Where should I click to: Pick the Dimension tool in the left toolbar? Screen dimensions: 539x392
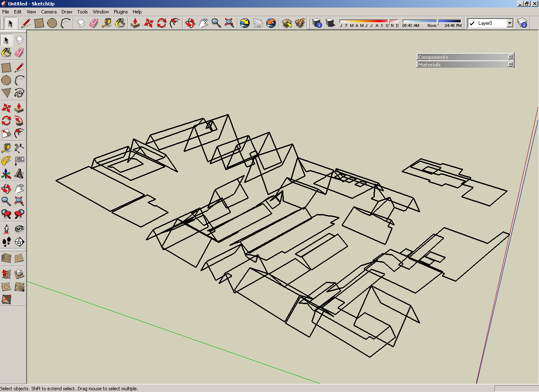(19, 148)
